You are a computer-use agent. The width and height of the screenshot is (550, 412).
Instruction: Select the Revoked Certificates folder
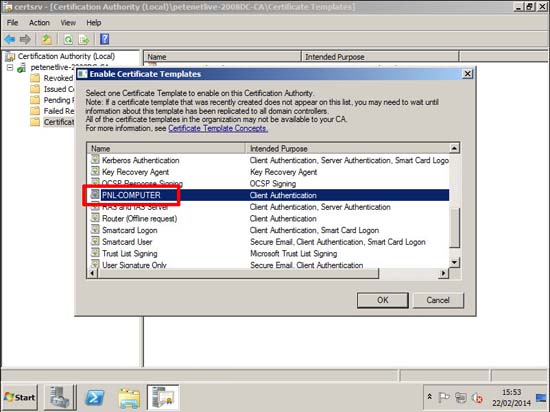58,78
